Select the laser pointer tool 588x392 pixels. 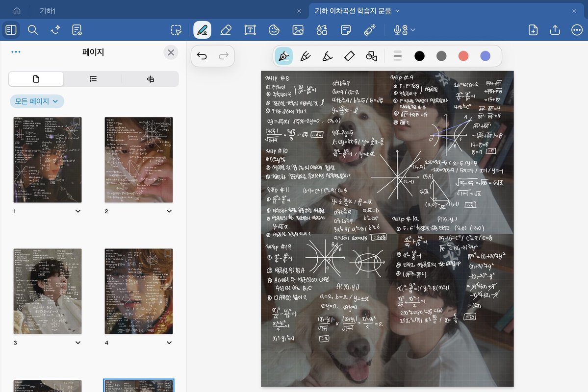pos(370,30)
